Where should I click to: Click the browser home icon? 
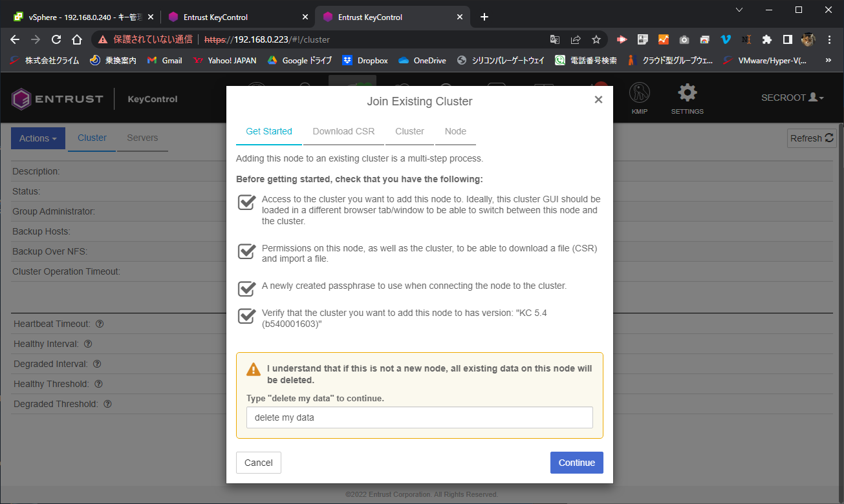tap(77, 39)
